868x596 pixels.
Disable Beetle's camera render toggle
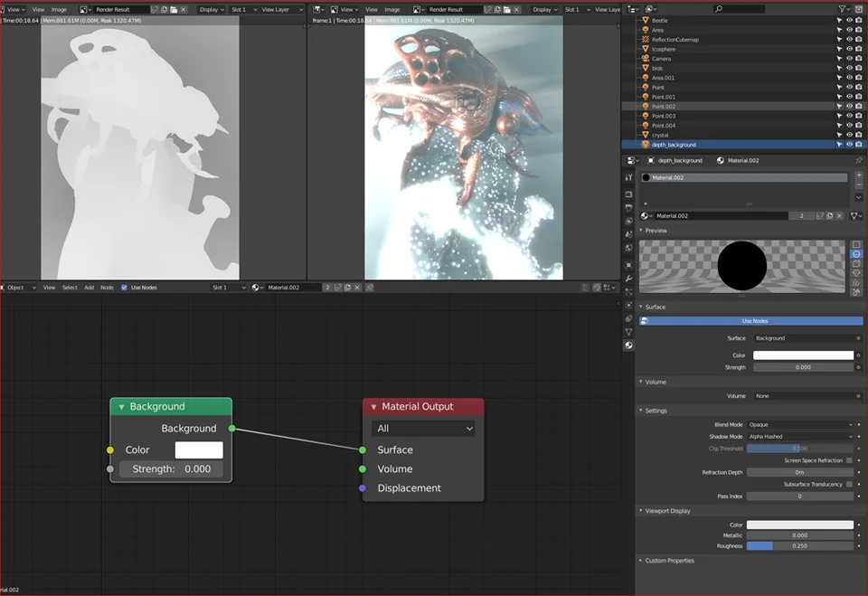[857, 20]
